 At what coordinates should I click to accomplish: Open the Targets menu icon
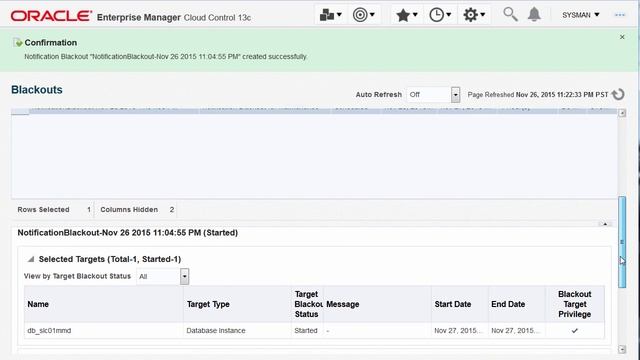click(x=363, y=15)
